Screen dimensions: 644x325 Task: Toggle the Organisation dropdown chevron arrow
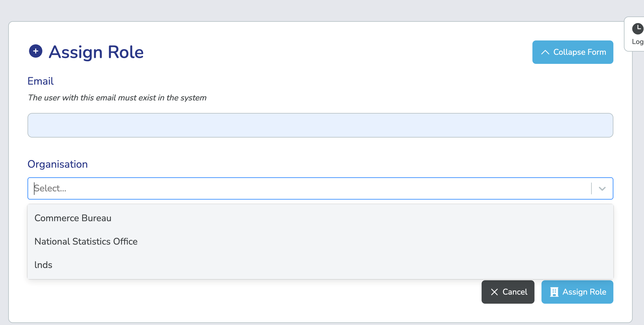click(x=602, y=189)
